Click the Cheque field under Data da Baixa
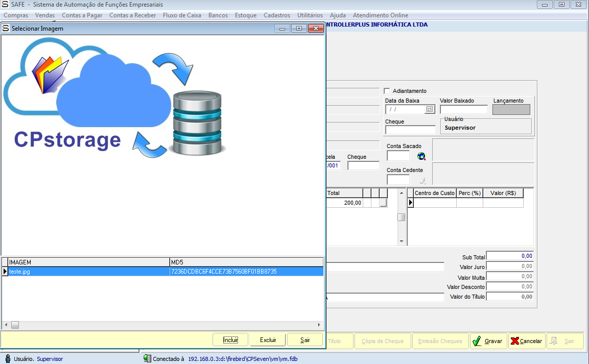The width and height of the screenshot is (589, 364). point(410,130)
